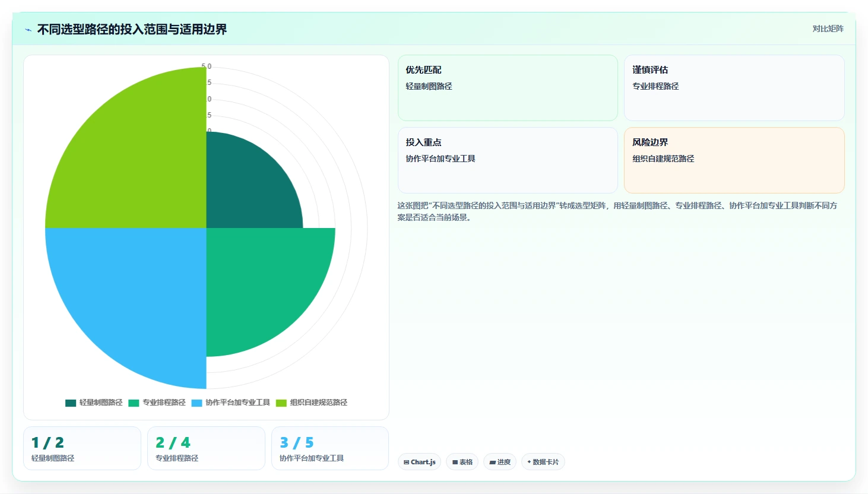This screenshot has height=494, width=868.
Task: Click the 2 / 4 专业排程路径 stat card
Action: (x=206, y=448)
